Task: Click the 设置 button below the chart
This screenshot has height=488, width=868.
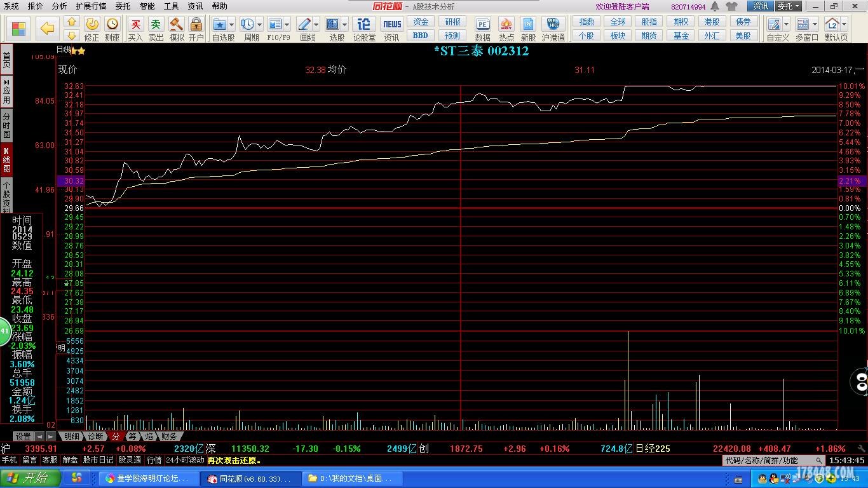Action: (x=24, y=437)
